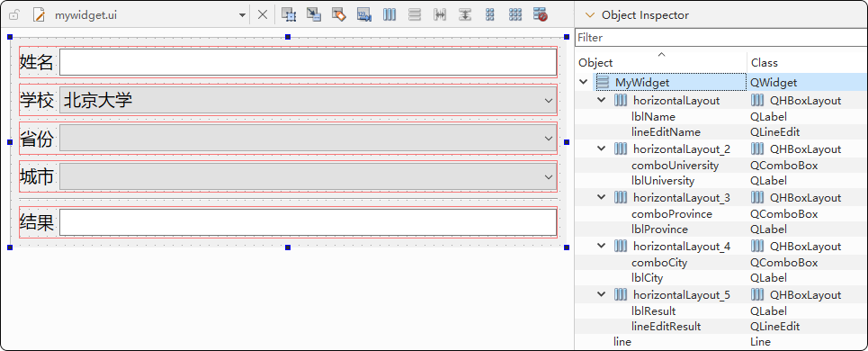Select the line object in the tree

click(622, 342)
